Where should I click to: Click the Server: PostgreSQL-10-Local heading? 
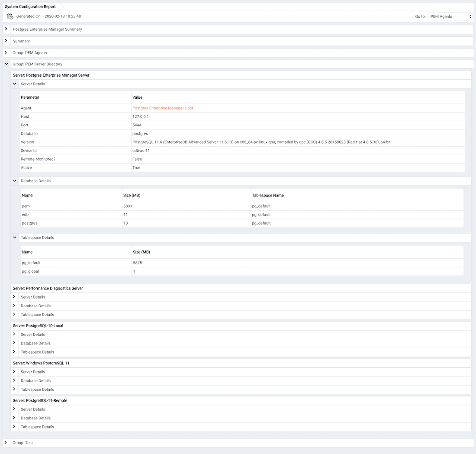pyautogui.click(x=38, y=326)
